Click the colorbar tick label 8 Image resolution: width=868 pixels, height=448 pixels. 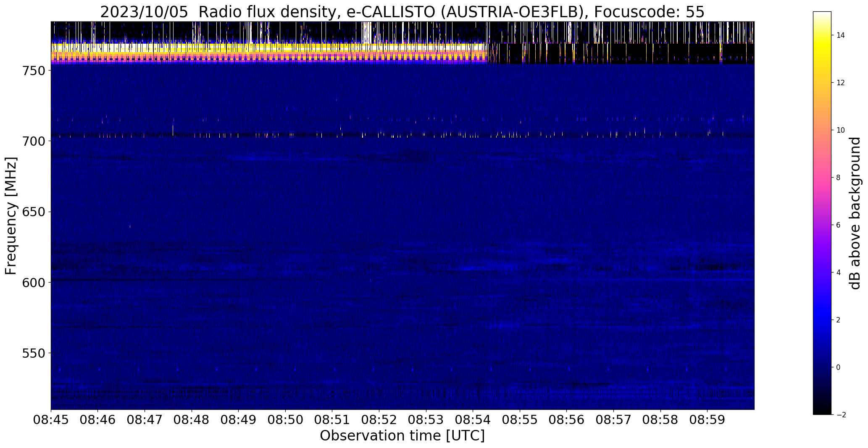point(839,178)
